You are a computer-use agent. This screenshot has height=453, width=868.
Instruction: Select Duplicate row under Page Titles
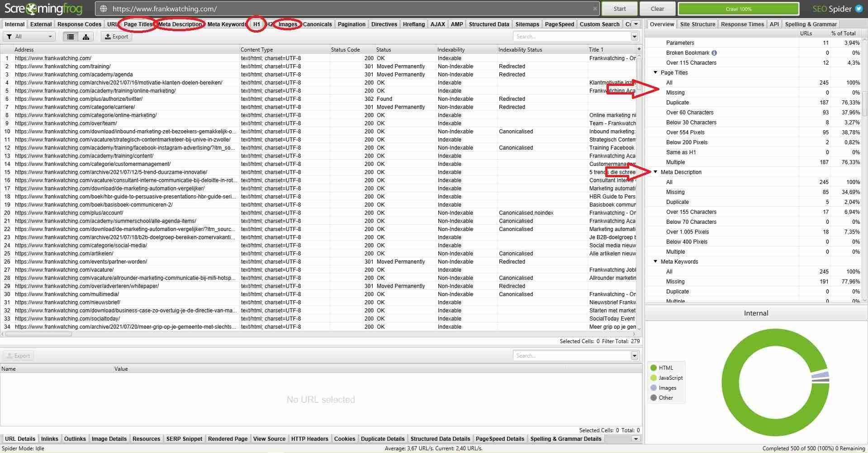(753, 103)
